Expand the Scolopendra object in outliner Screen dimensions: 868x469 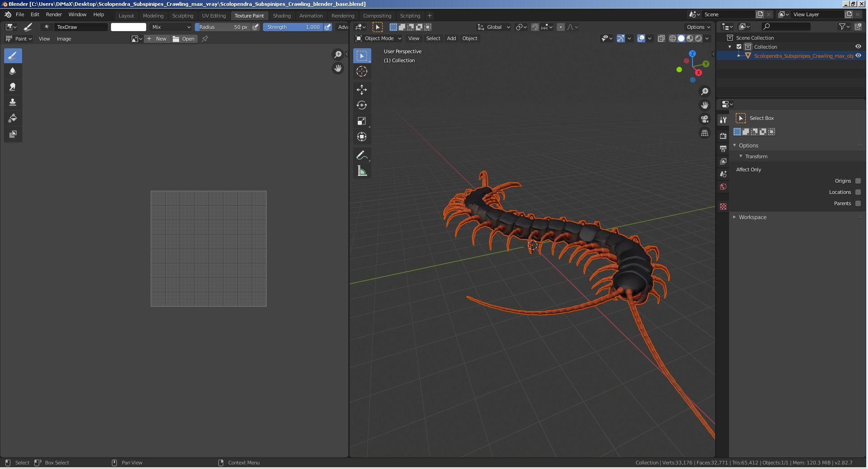739,55
